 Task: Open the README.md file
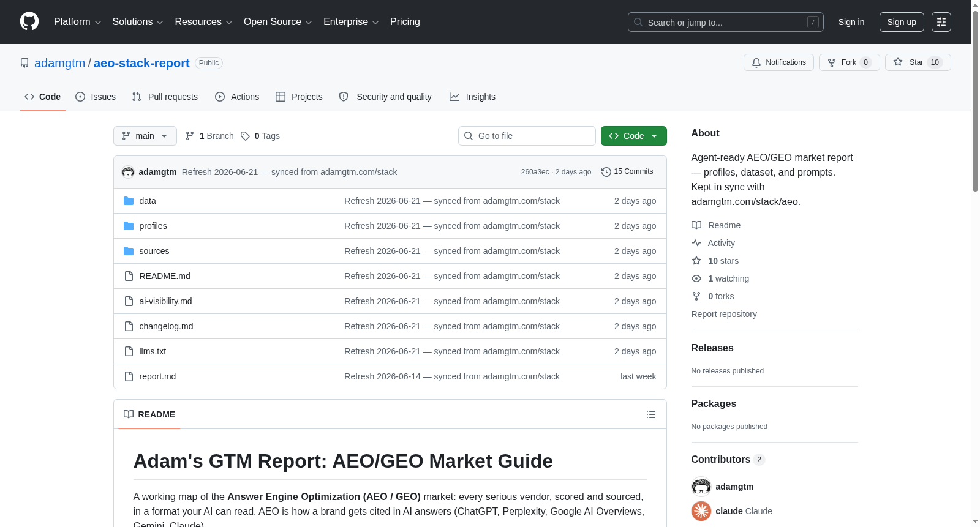click(x=165, y=276)
